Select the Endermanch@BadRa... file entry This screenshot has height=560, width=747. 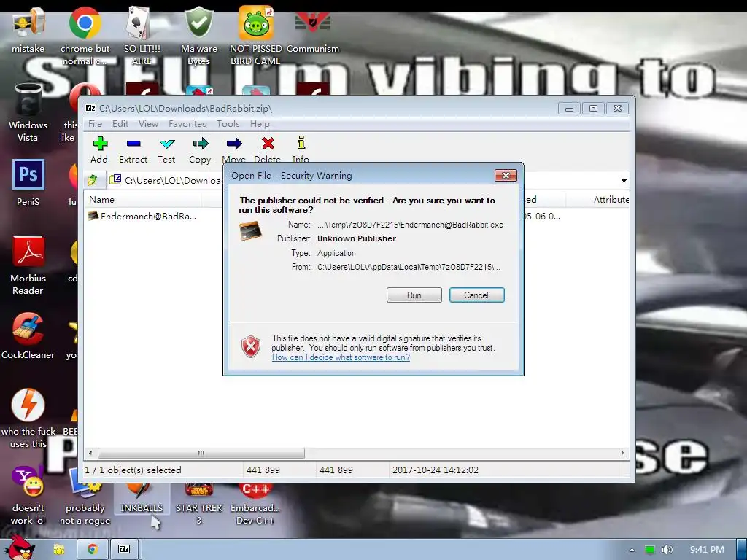click(x=142, y=216)
